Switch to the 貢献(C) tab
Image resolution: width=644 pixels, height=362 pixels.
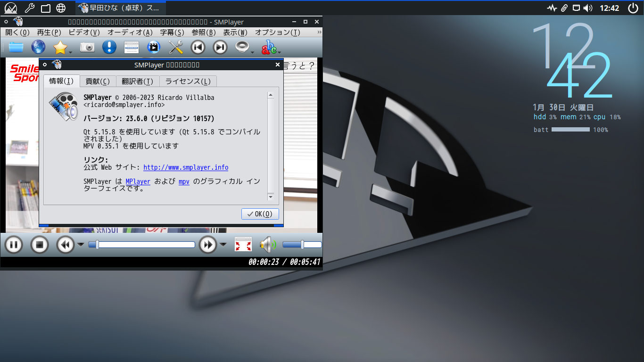(98, 81)
